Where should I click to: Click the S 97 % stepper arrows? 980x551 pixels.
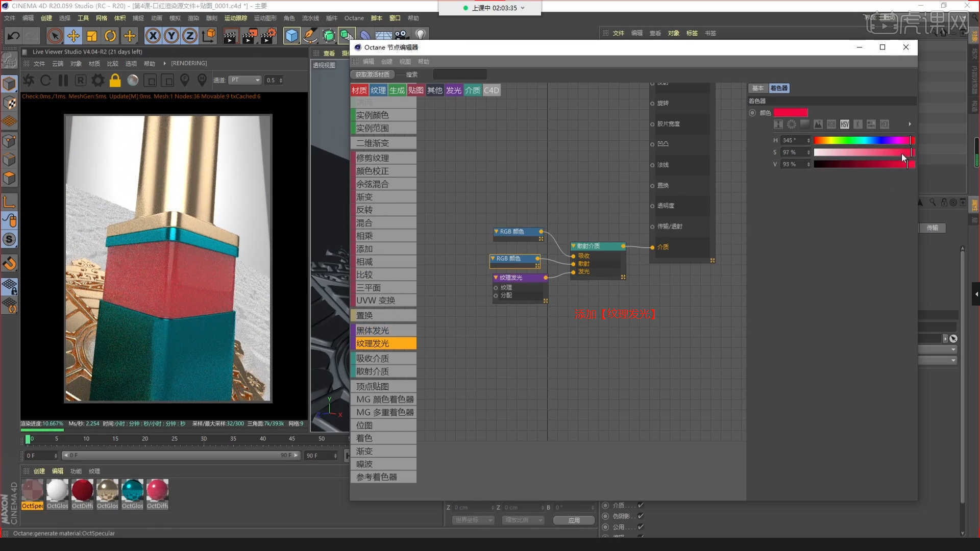coord(808,153)
